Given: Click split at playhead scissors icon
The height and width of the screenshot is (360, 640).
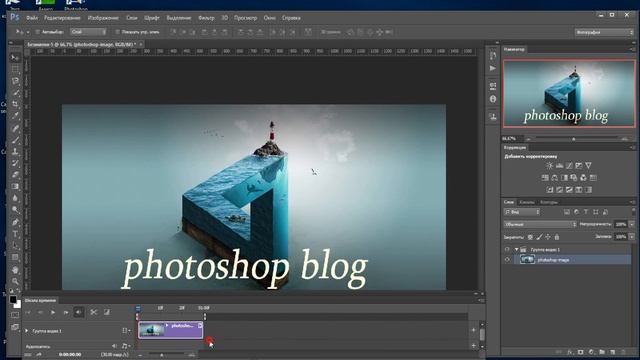Looking at the screenshot, I should point(93,312).
